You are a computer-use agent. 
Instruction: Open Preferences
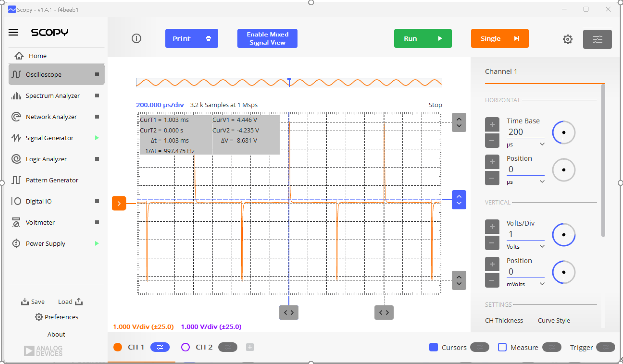coord(56,317)
